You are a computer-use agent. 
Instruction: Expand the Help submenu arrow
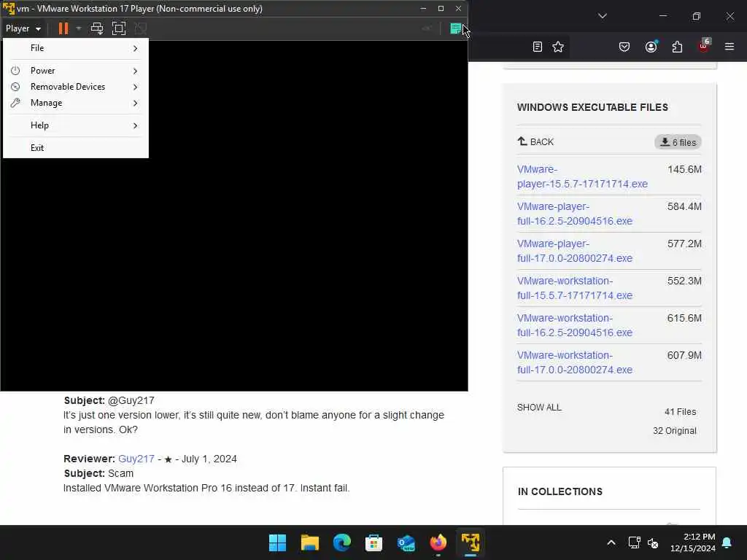click(x=135, y=125)
